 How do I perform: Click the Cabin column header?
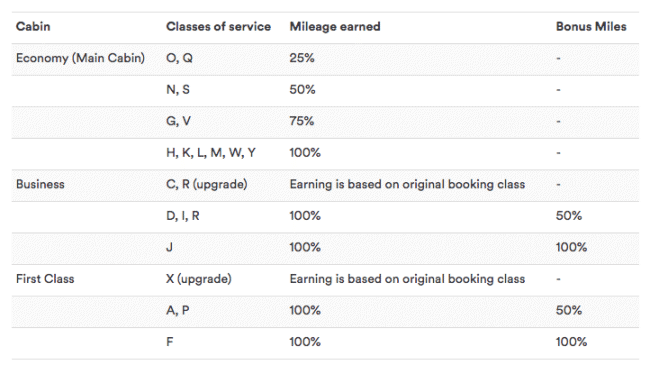click(33, 27)
